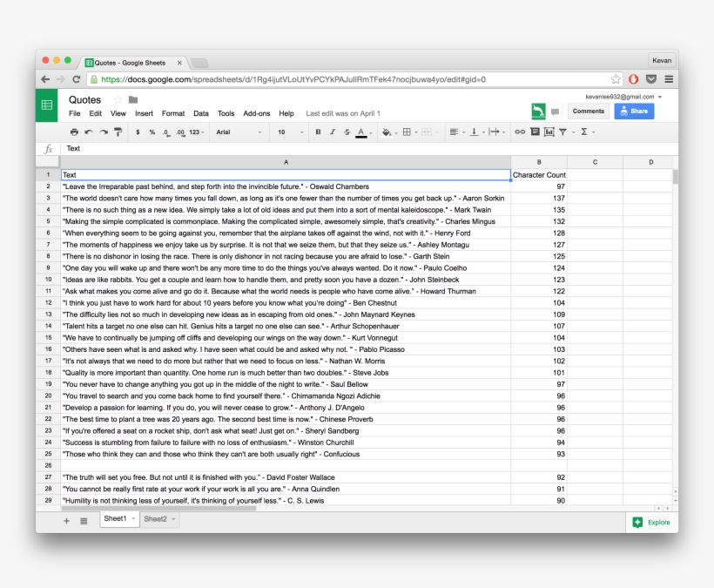The image size is (714, 588).
Task: Switch to the Sheet2 tab
Action: point(156,519)
